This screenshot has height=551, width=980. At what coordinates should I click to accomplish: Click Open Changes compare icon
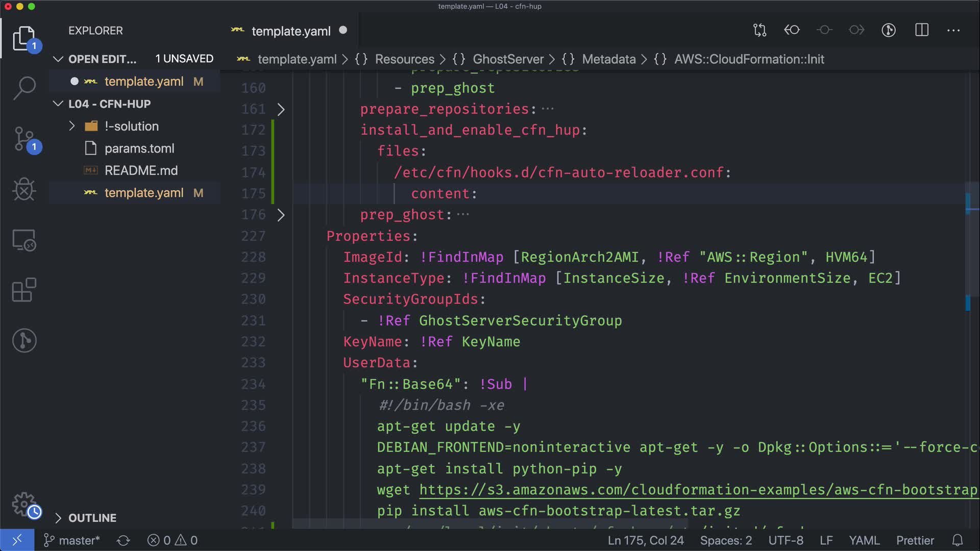pos(759,30)
